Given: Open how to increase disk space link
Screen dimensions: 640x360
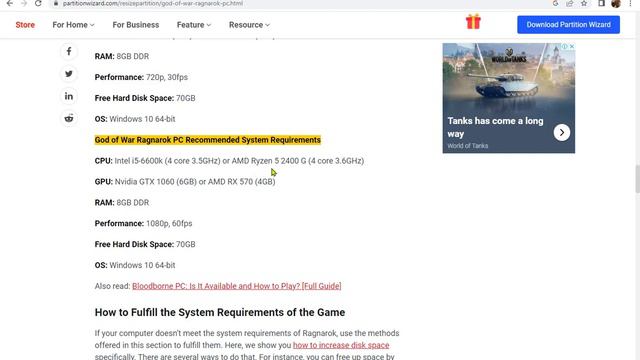Looking at the screenshot, I should click(341, 345).
